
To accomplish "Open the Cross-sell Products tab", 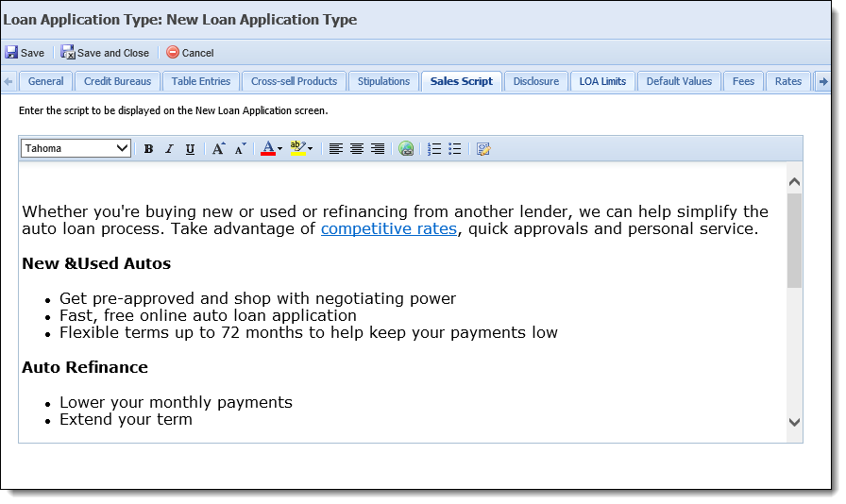I will click(x=294, y=81).
